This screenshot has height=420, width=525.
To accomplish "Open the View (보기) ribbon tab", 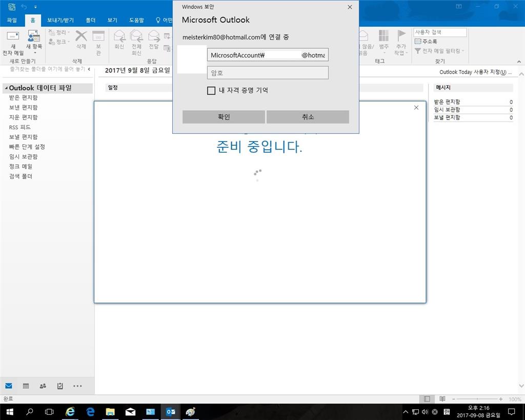I will tap(112, 20).
